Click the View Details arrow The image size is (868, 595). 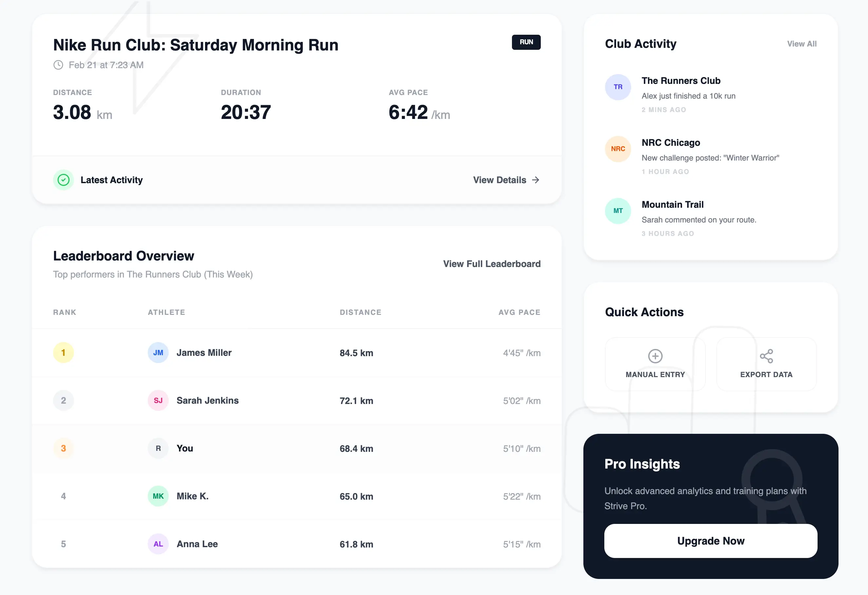(x=536, y=180)
